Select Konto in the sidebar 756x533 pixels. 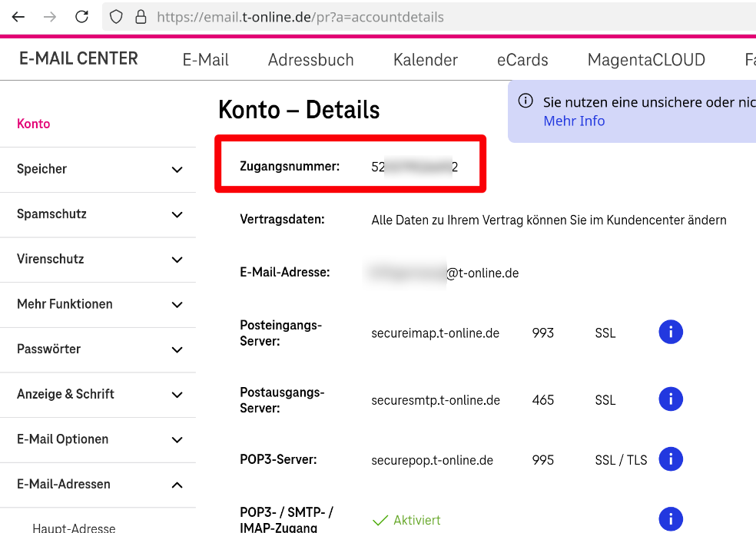pyautogui.click(x=34, y=124)
